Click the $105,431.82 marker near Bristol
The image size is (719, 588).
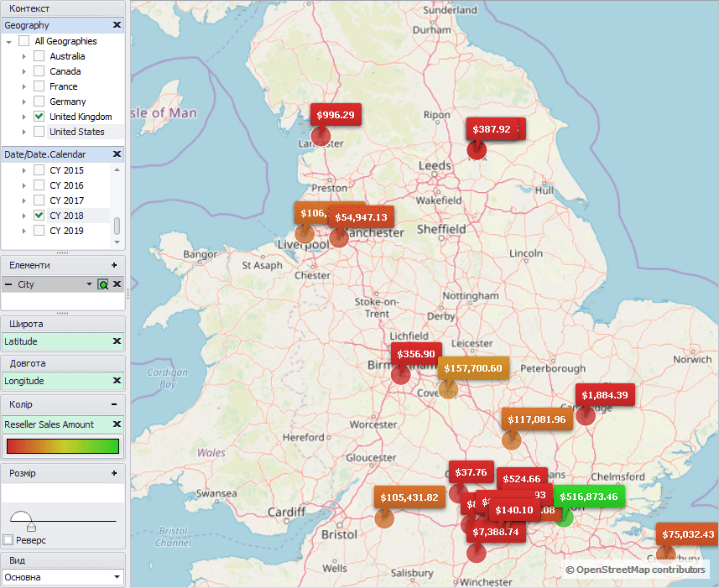coord(409,497)
